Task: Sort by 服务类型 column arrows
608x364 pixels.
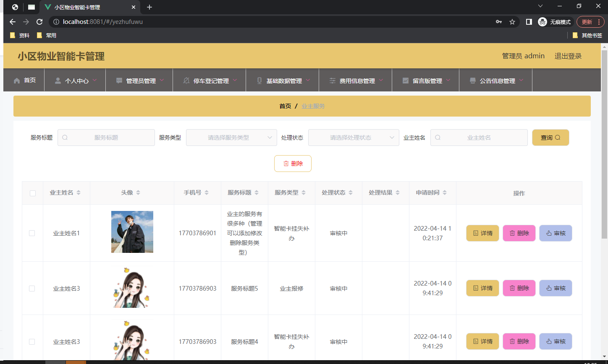Action: (x=304, y=192)
